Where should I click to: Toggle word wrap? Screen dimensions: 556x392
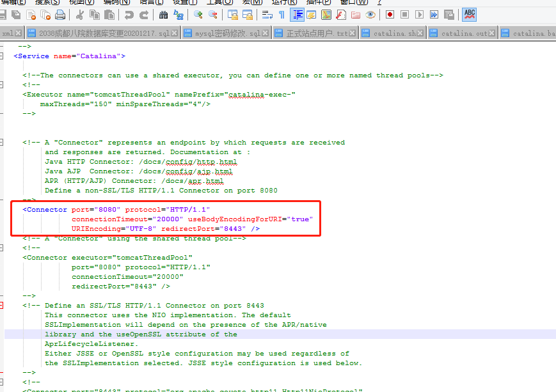pyautogui.click(x=267, y=15)
